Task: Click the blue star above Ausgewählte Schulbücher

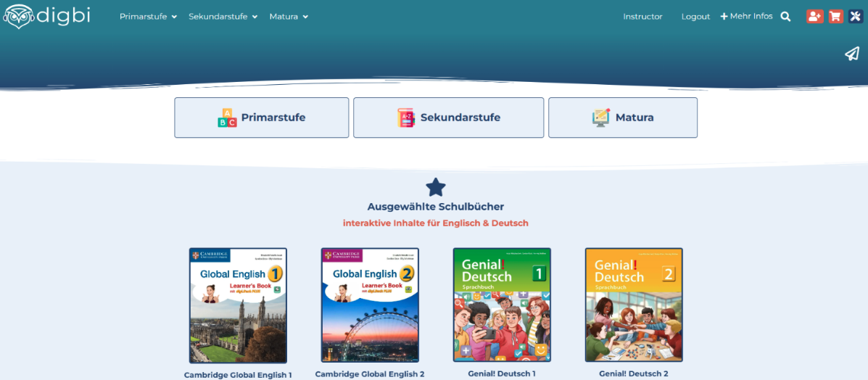Action: (x=436, y=188)
